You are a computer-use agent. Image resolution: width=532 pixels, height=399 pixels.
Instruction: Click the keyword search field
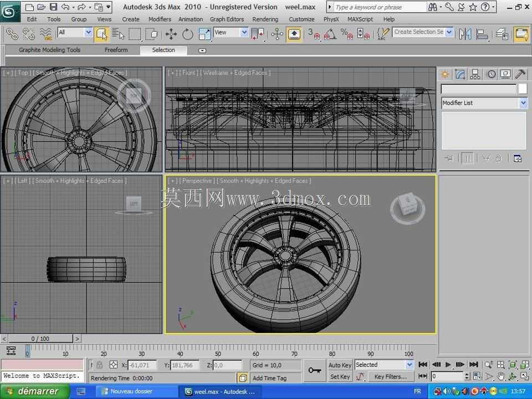tap(380, 7)
